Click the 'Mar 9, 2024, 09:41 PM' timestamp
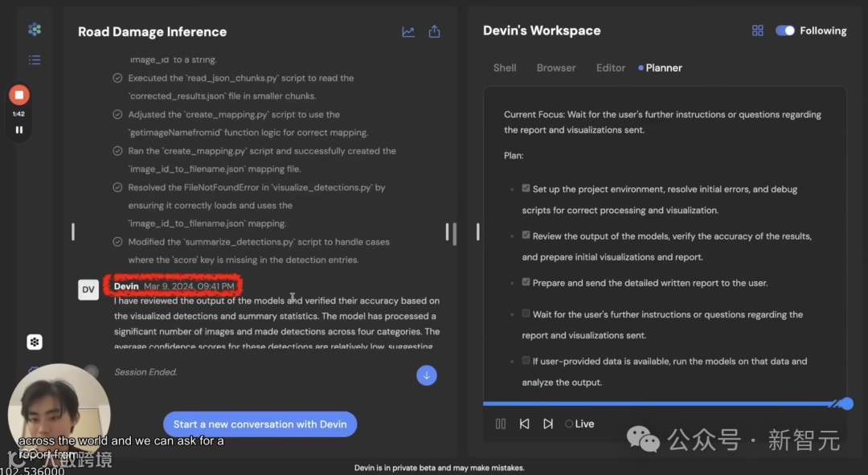 point(189,286)
